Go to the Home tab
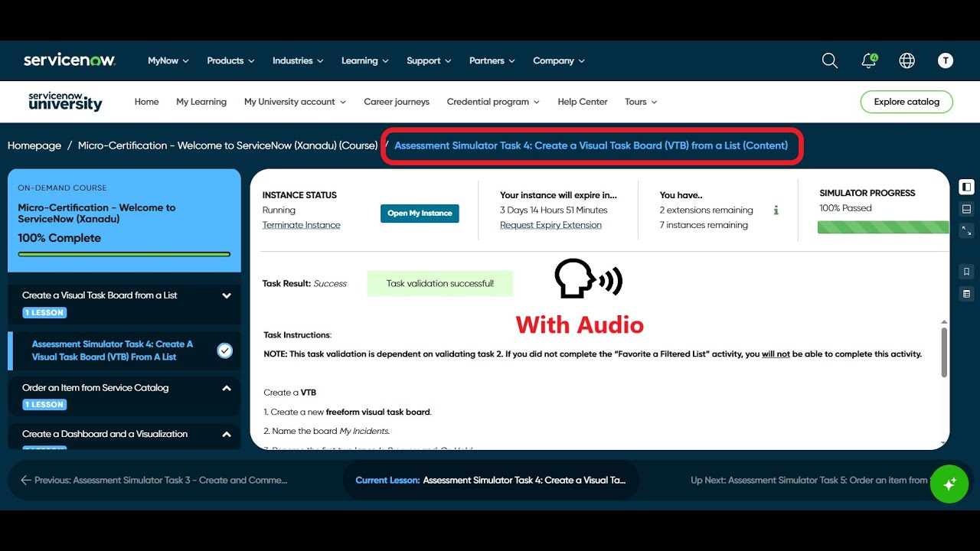The height and width of the screenshot is (551, 980). click(147, 102)
